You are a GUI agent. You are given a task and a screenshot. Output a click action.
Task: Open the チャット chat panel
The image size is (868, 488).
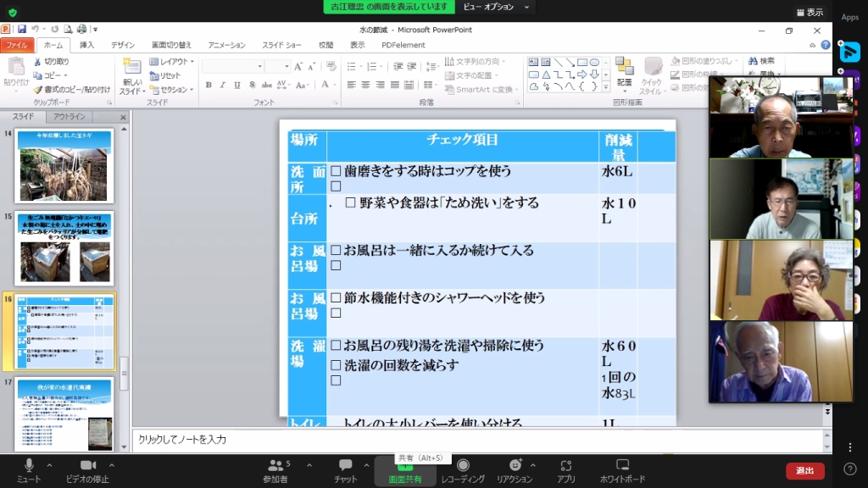pyautogui.click(x=346, y=471)
